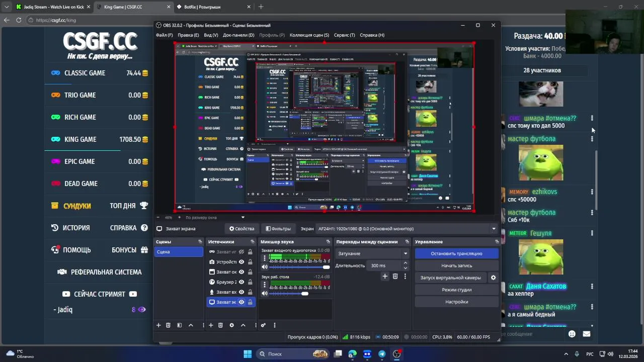Click Начать запись button
The width and height of the screenshot is (644, 362).
[x=456, y=265]
